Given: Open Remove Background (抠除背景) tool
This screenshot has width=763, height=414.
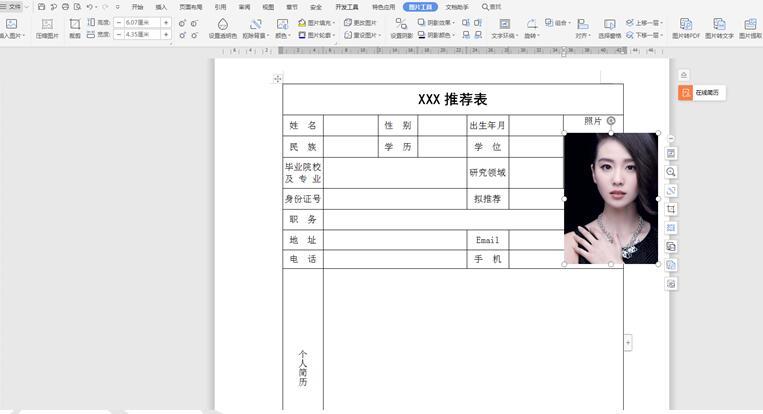Looking at the screenshot, I should tap(256, 24).
